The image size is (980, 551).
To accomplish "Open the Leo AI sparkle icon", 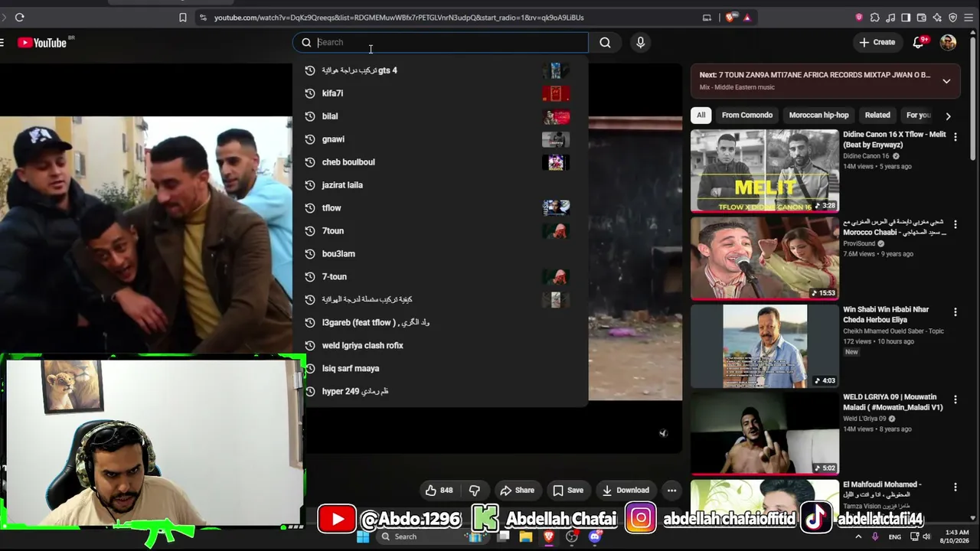I will [937, 18].
